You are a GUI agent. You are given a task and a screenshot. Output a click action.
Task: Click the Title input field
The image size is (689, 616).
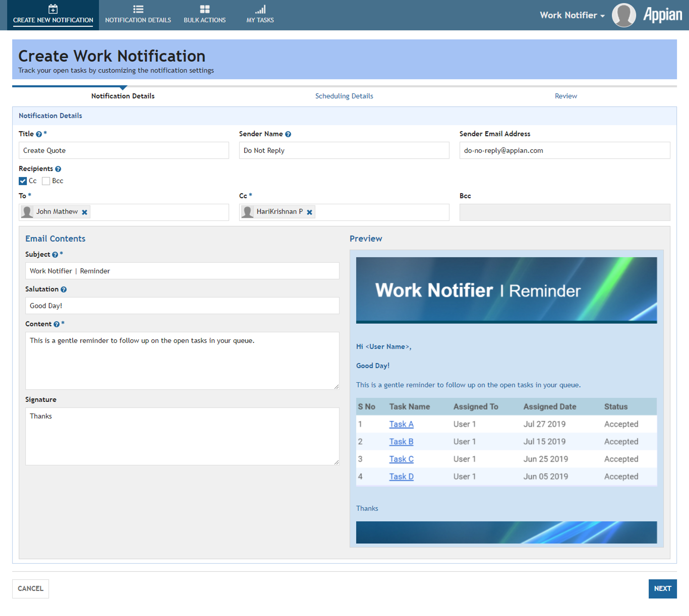124,150
